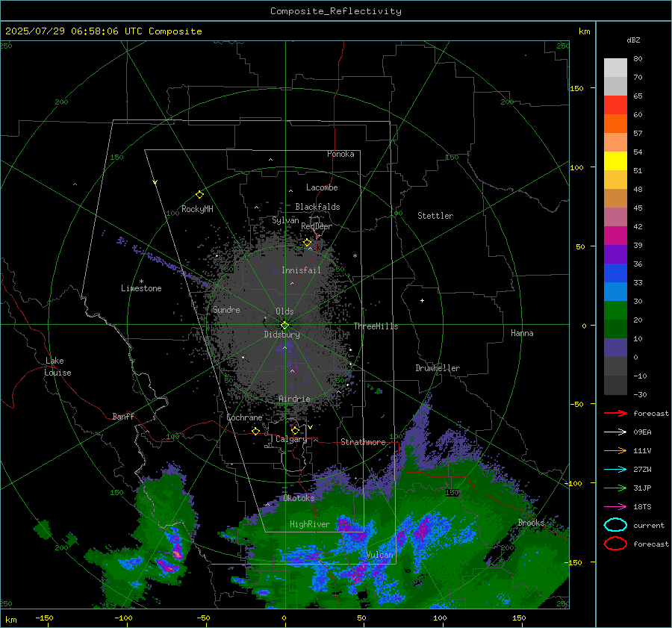Image resolution: width=672 pixels, height=628 pixels.
Task: Click the green 31JP arrow icon
Action: 615,488
